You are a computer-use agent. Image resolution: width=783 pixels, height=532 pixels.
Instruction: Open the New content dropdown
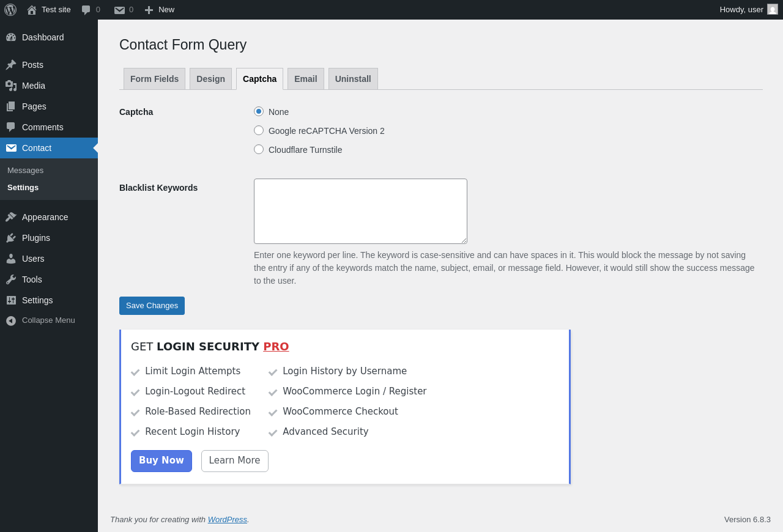pyautogui.click(x=159, y=10)
